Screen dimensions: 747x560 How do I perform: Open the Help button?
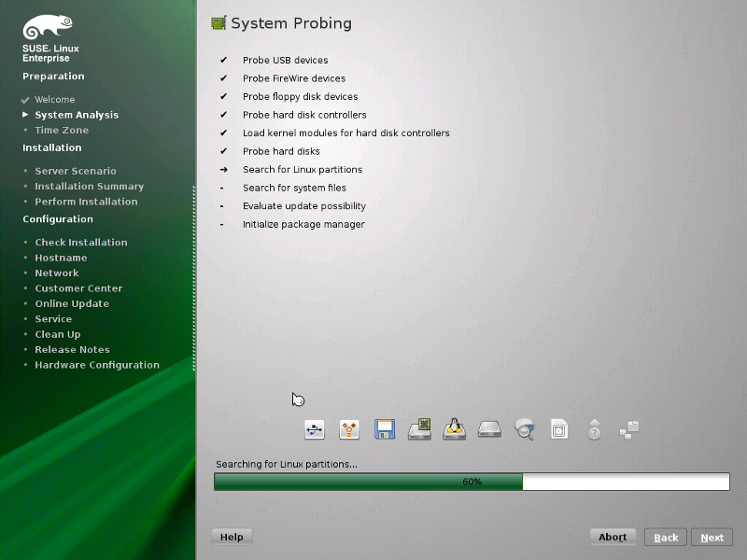[232, 537]
